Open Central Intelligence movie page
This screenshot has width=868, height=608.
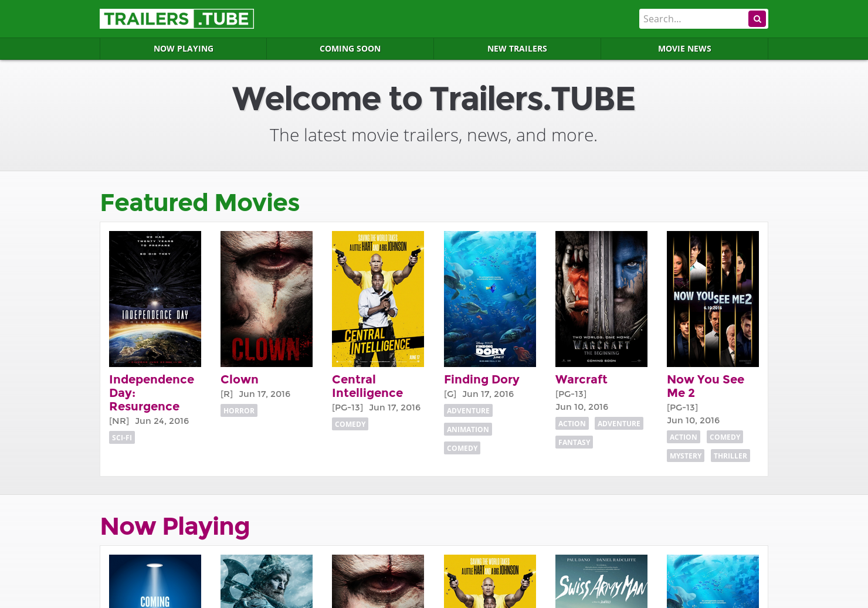368,386
